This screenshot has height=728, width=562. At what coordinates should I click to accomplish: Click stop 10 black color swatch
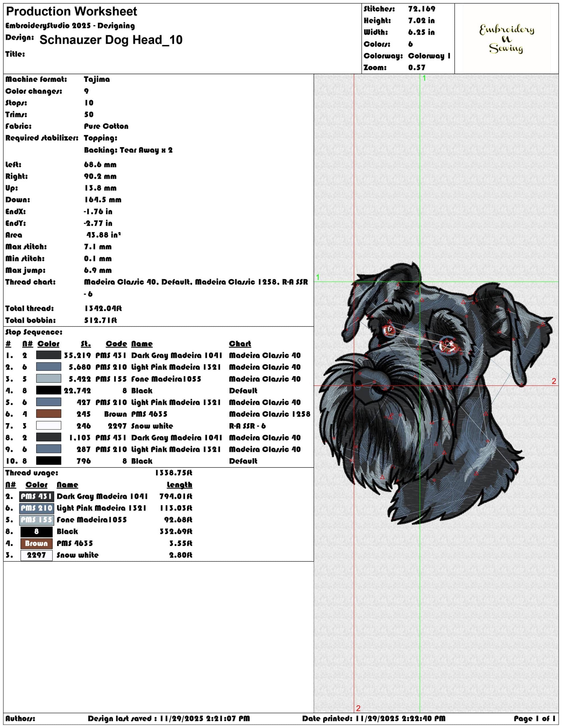pos(49,461)
